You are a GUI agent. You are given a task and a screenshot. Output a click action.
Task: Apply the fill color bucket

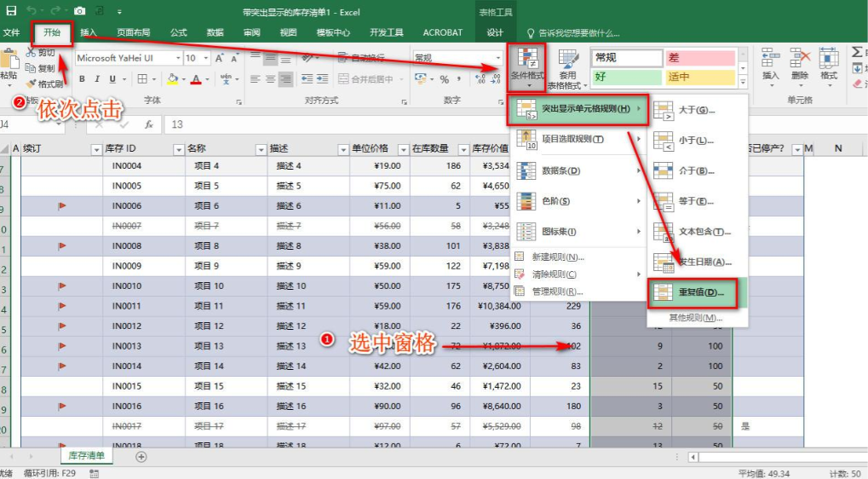pyautogui.click(x=172, y=79)
